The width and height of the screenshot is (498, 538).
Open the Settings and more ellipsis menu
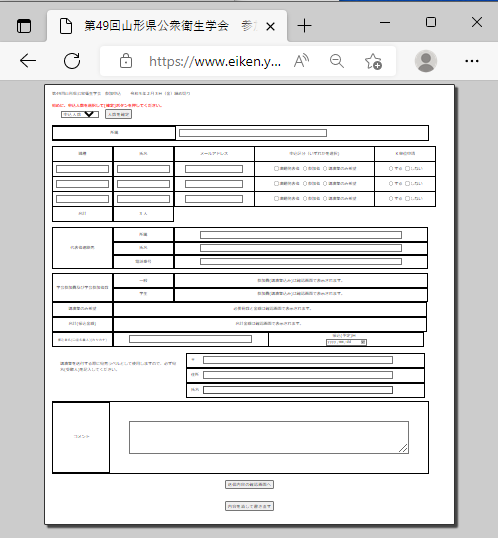(472, 61)
